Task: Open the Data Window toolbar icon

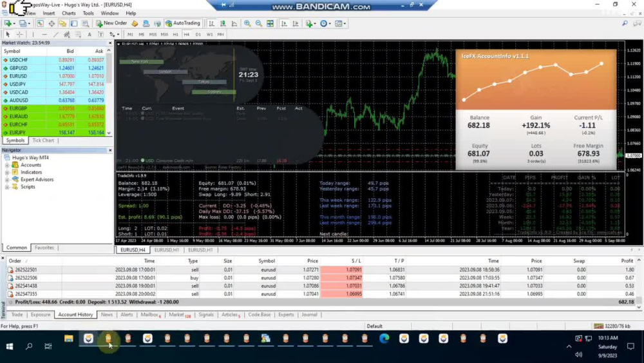Action: point(52,23)
